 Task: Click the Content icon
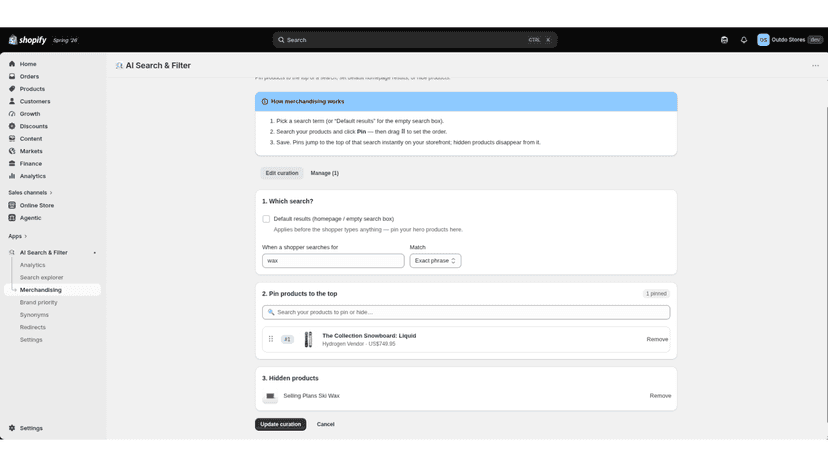coord(12,138)
